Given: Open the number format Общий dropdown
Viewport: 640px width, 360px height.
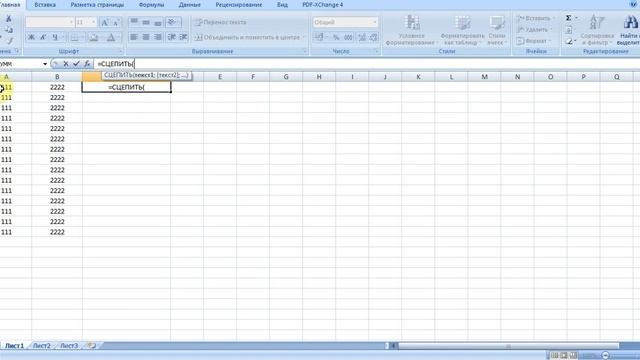Looking at the screenshot, I should coord(375,22).
